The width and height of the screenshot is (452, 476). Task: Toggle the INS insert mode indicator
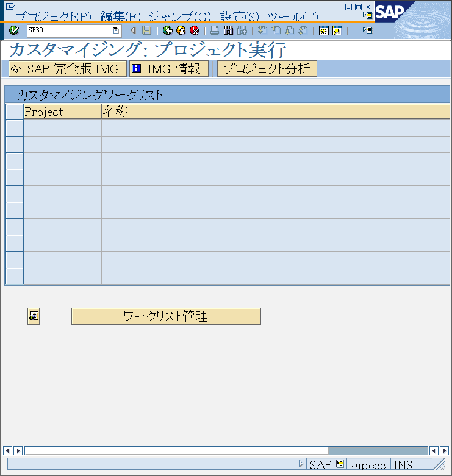[403, 465]
